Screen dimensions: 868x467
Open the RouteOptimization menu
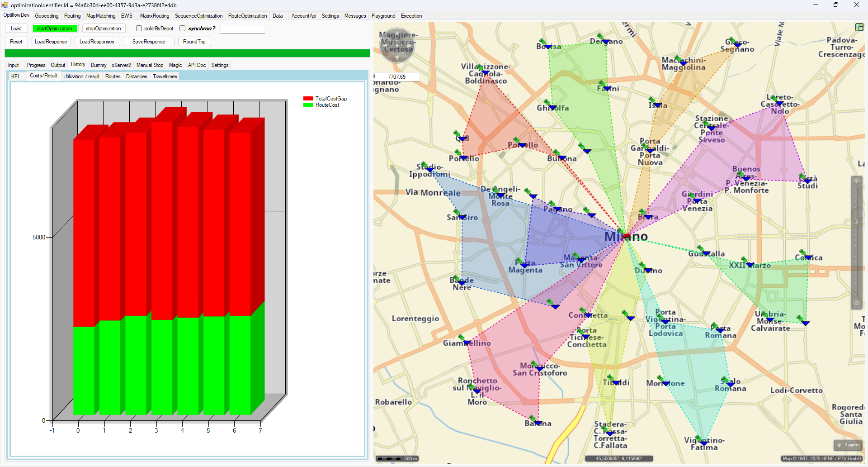pyautogui.click(x=247, y=16)
